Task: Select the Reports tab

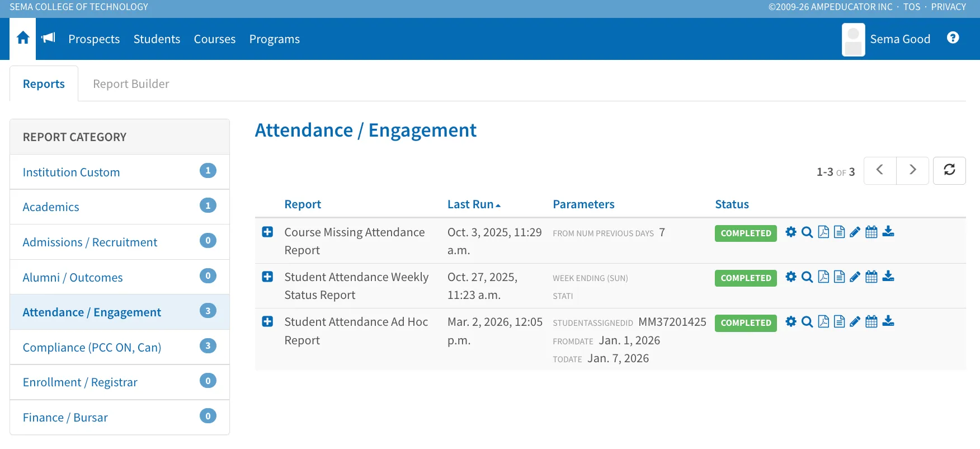Action: [x=44, y=84]
